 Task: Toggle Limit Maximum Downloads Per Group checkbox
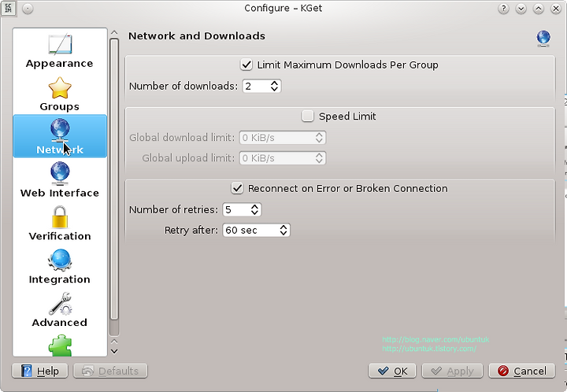[246, 65]
